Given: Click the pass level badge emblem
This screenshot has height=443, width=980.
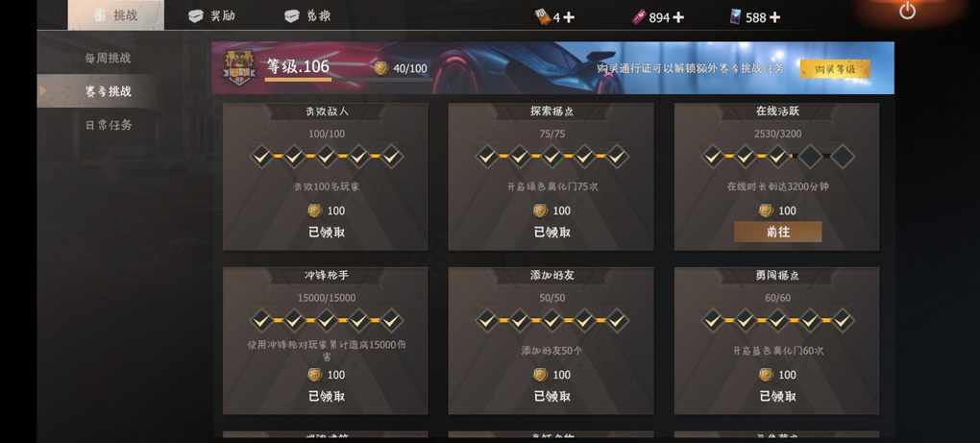Looking at the screenshot, I should tap(239, 67).
